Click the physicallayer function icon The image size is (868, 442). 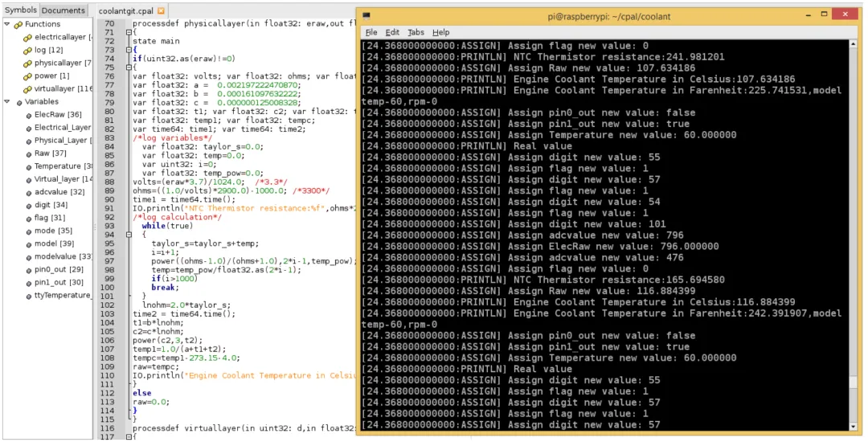[27, 63]
